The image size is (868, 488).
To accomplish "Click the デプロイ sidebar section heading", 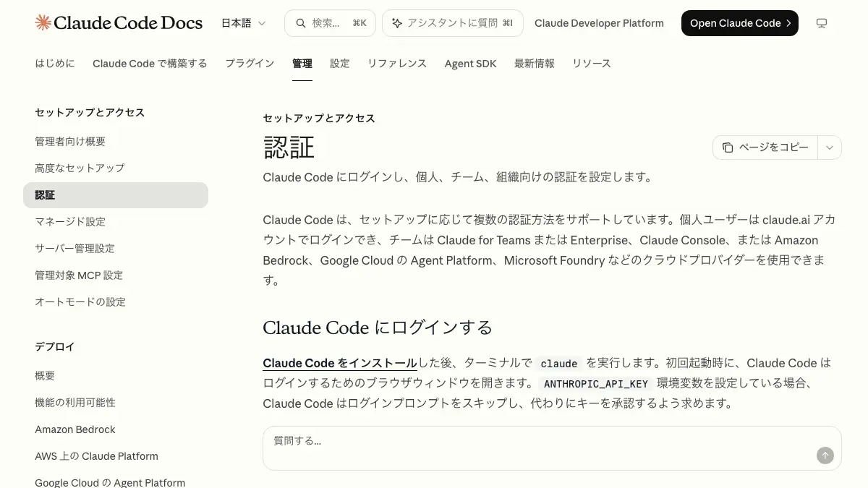I will coord(55,347).
